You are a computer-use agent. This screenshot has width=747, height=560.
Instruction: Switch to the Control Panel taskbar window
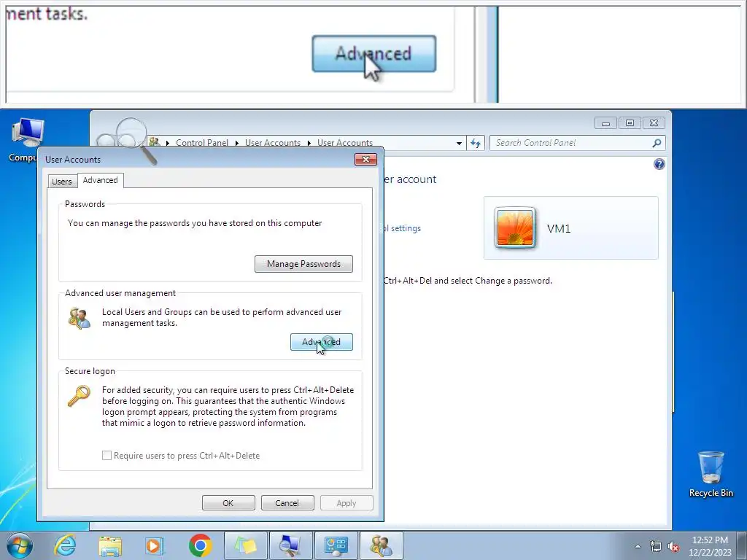coord(336,545)
